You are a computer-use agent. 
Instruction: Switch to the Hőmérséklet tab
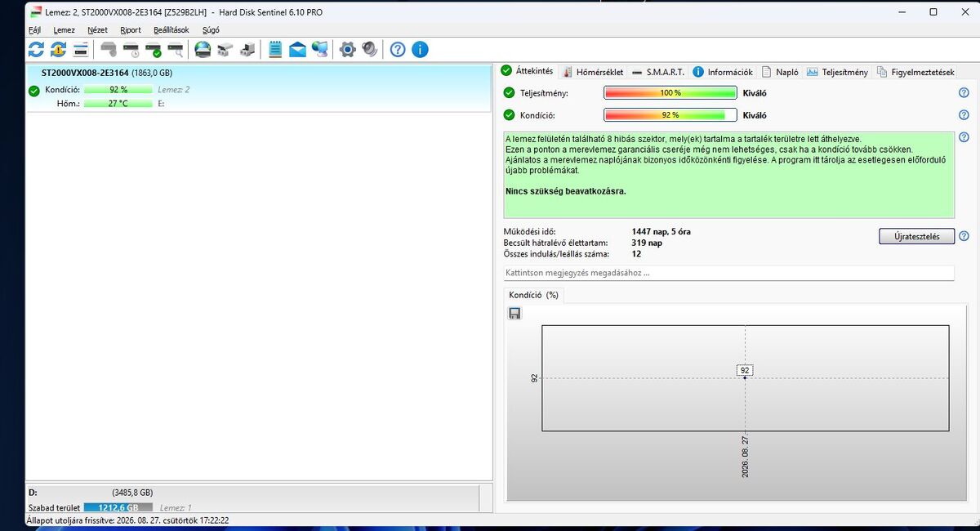coord(594,72)
